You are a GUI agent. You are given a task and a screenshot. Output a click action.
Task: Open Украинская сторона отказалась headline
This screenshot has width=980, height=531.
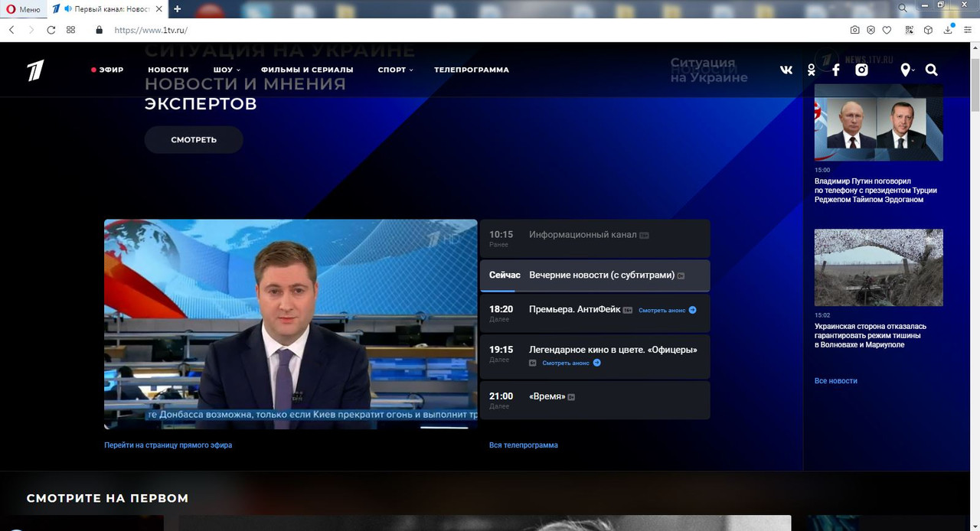pos(871,335)
